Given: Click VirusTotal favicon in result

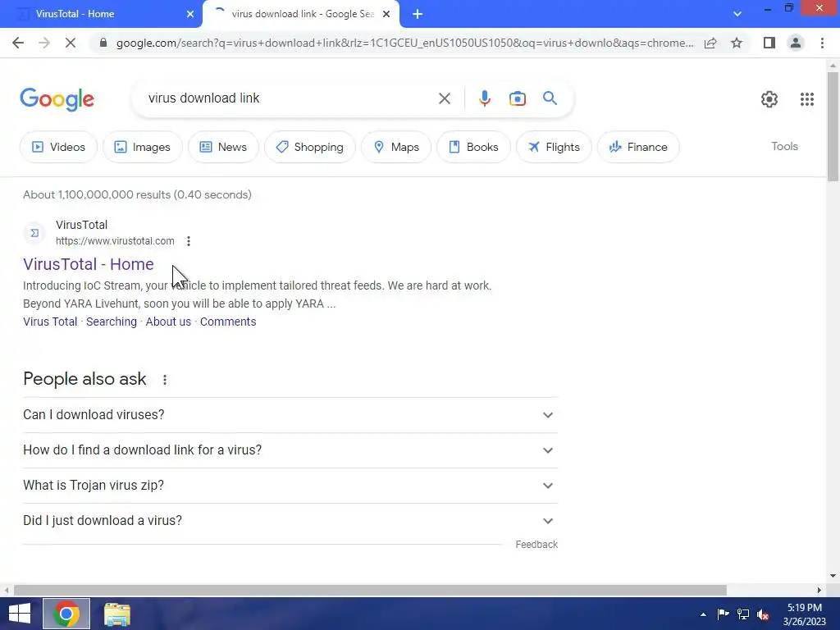Looking at the screenshot, I should coord(34,233).
